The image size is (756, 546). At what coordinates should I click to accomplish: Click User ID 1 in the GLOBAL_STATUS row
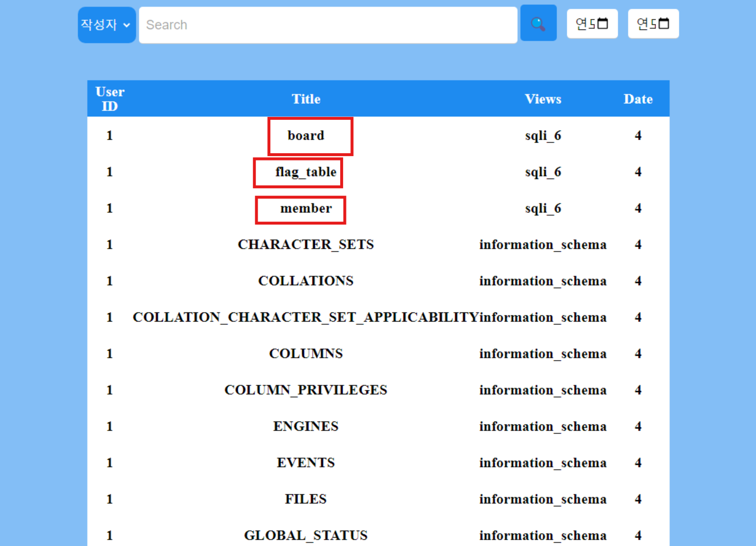[110, 535]
